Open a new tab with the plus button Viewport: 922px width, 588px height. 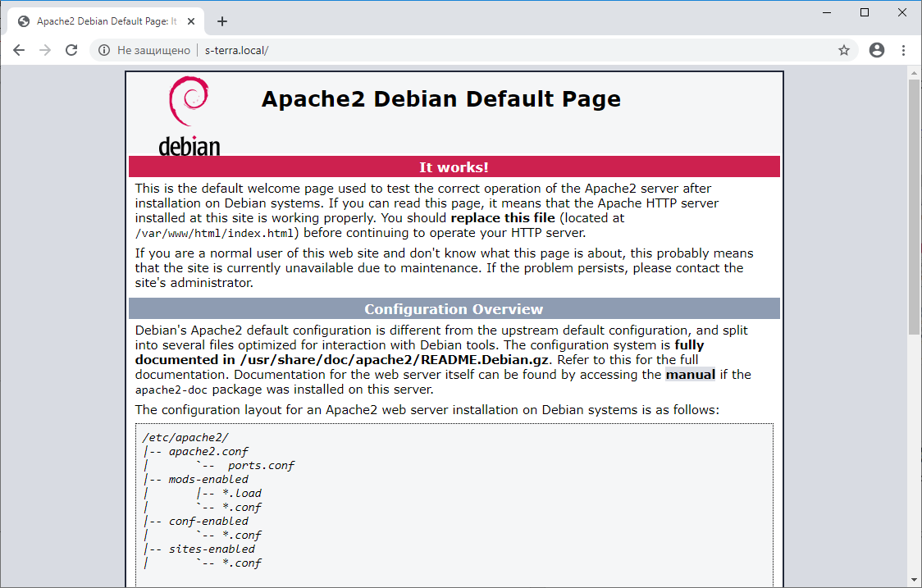coord(221,22)
